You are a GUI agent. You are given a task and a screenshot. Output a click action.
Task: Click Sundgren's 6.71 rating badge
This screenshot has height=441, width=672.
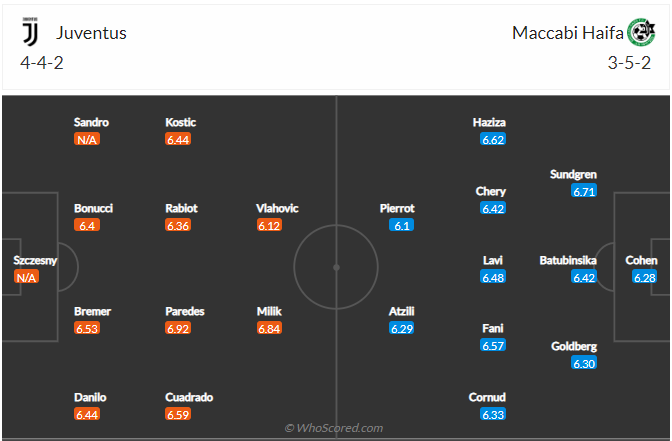click(584, 191)
